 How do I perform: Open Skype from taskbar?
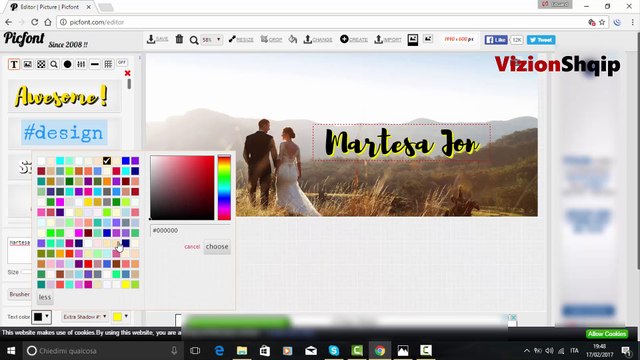pyautogui.click(x=334, y=351)
